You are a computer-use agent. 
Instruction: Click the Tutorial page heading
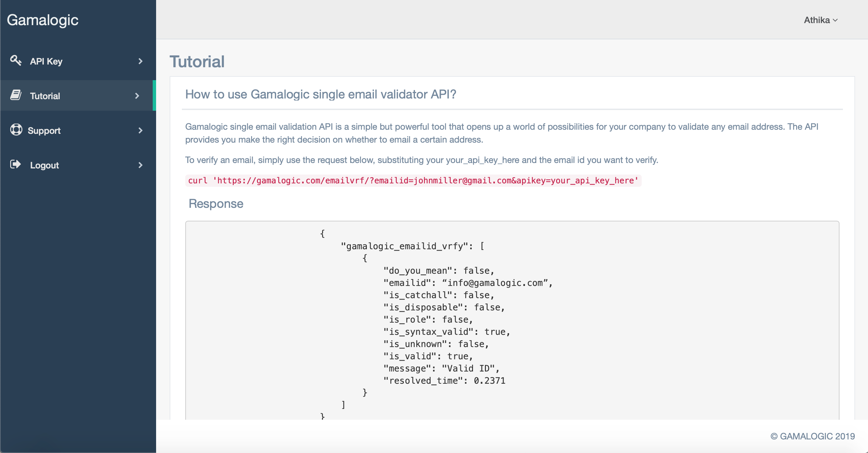pos(197,62)
